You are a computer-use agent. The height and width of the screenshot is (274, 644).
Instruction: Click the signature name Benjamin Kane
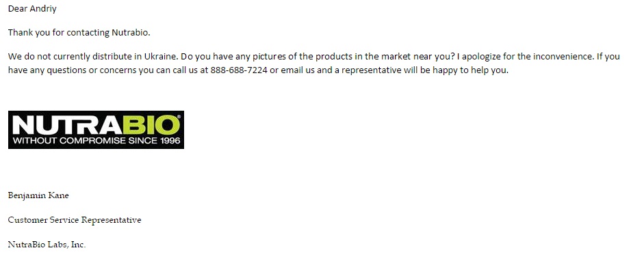[x=38, y=195]
